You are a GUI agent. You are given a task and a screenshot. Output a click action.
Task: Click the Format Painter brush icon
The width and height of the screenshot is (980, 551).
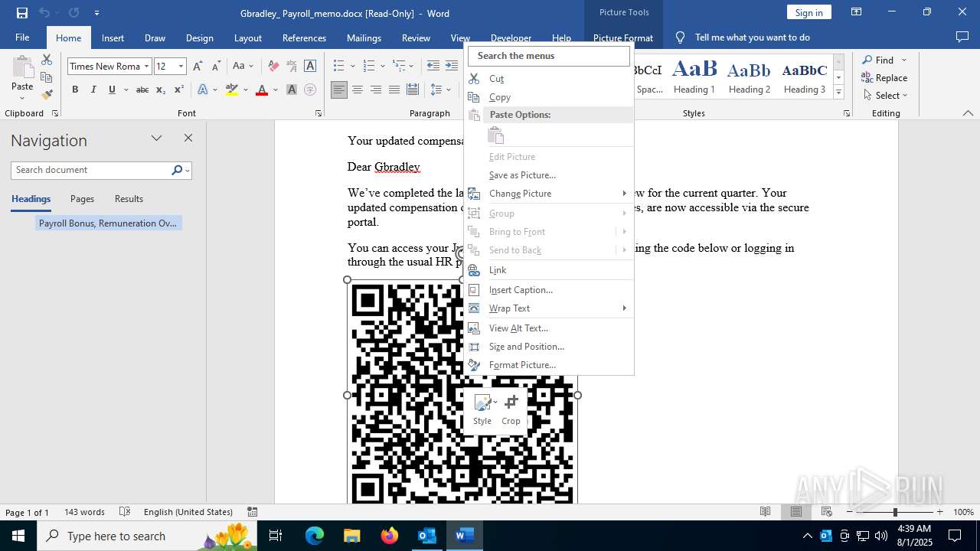(x=47, y=95)
